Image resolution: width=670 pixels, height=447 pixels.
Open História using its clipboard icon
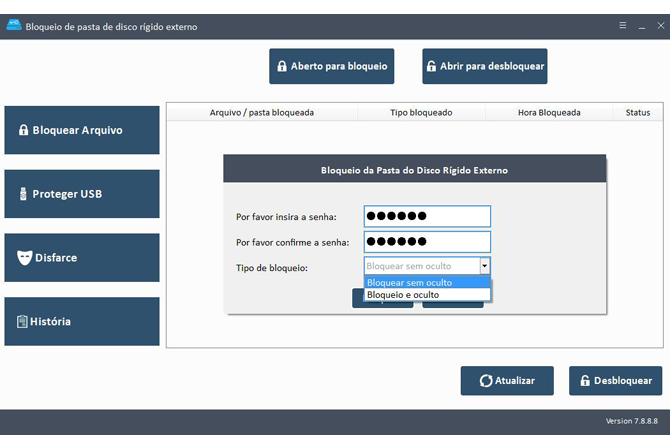click(x=22, y=322)
